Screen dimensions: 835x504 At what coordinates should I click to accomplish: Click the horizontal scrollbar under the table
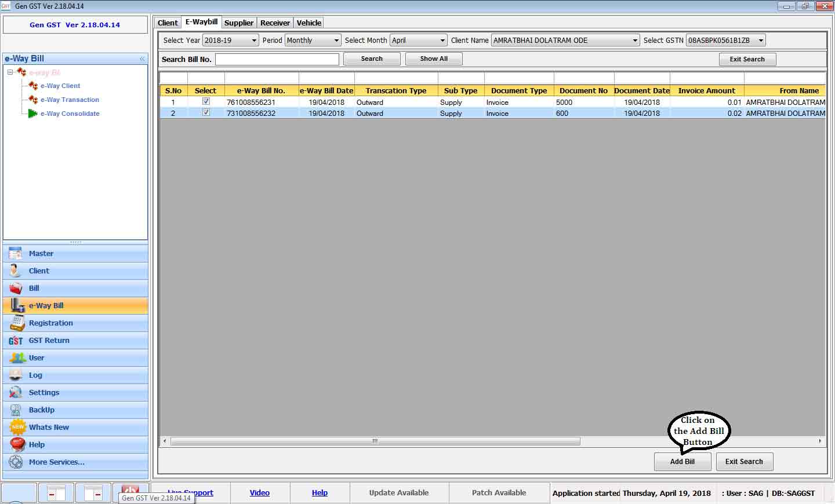(375, 441)
